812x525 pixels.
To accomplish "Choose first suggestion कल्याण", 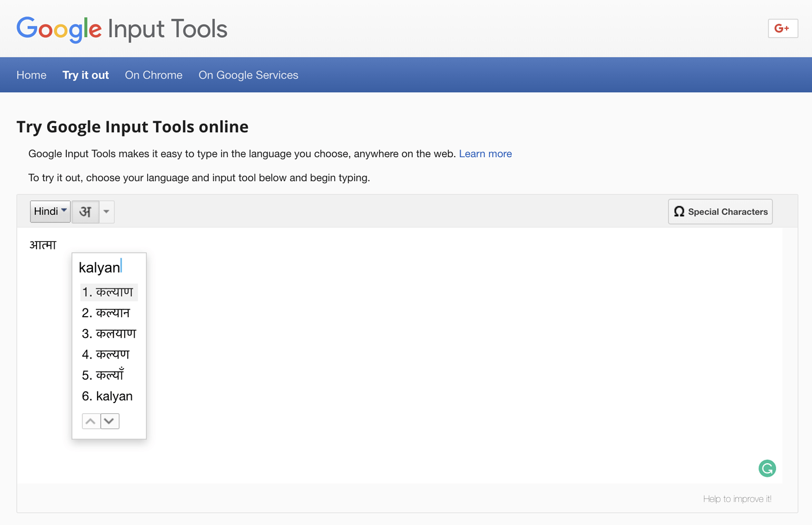I will coord(109,292).
